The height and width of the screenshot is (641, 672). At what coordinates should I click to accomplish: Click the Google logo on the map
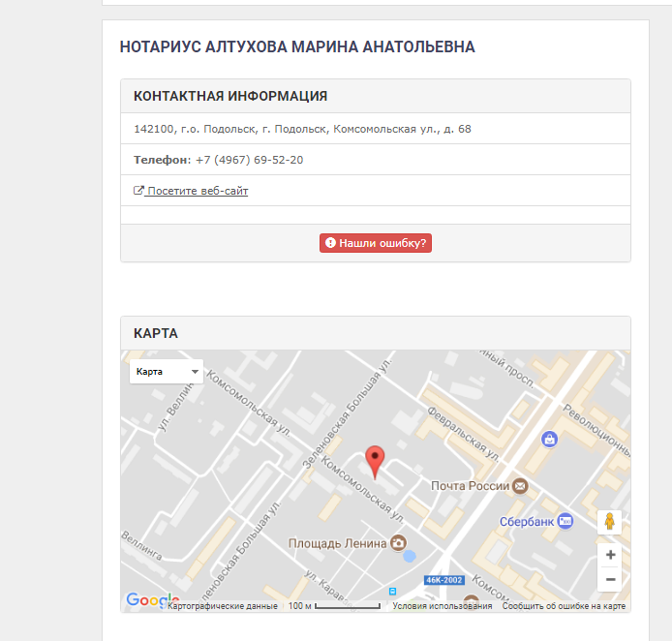151,601
